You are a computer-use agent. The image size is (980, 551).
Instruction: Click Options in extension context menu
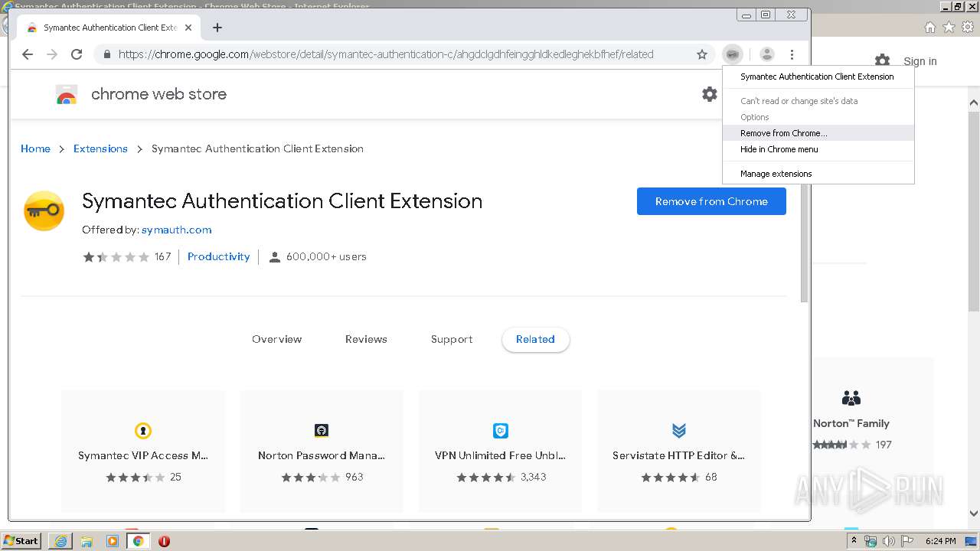pyautogui.click(x=818, y=117)
